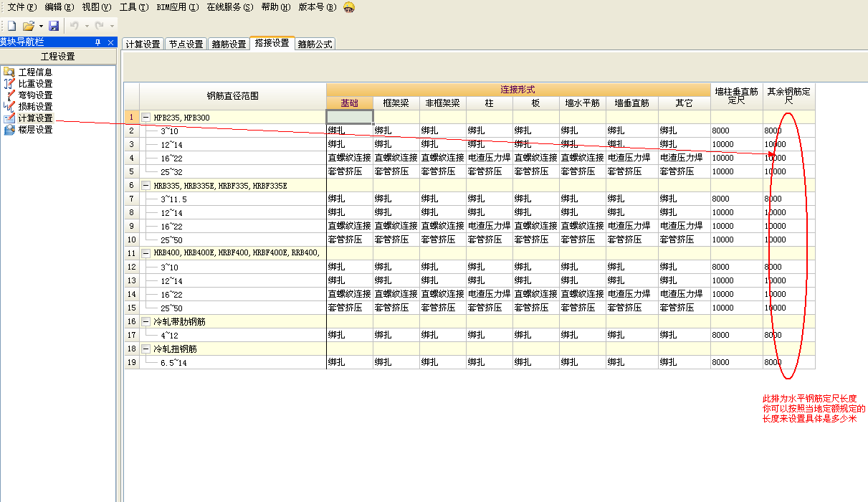Select row 15 墙水平筋 cell 套管挤压
This screenshot has width=868, height=502.
[x=583, y=308]
